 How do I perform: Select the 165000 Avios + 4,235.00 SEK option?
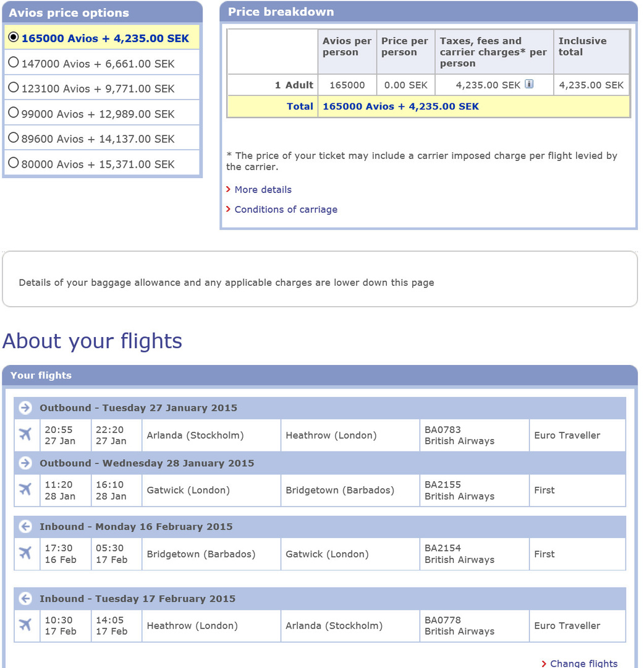pos(14,38)
